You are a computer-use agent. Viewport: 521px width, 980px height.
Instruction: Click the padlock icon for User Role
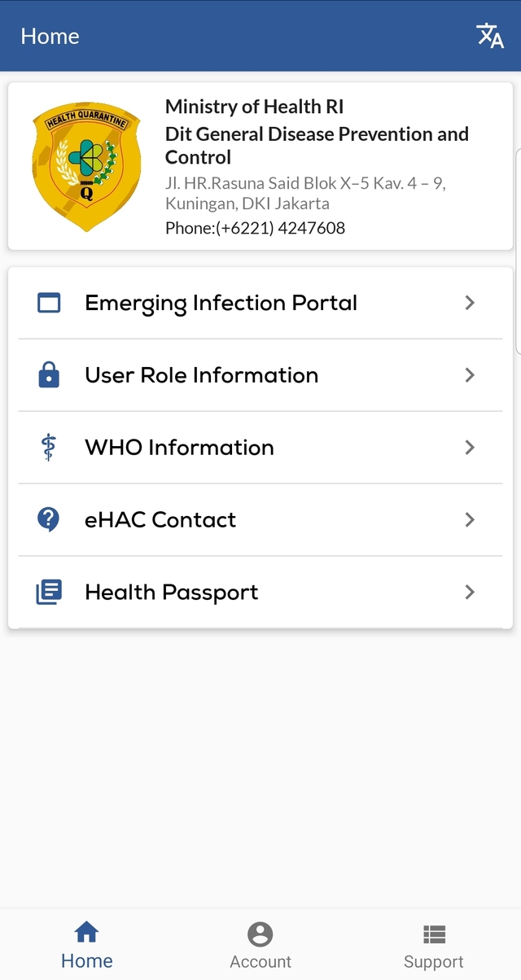[49, 375]
